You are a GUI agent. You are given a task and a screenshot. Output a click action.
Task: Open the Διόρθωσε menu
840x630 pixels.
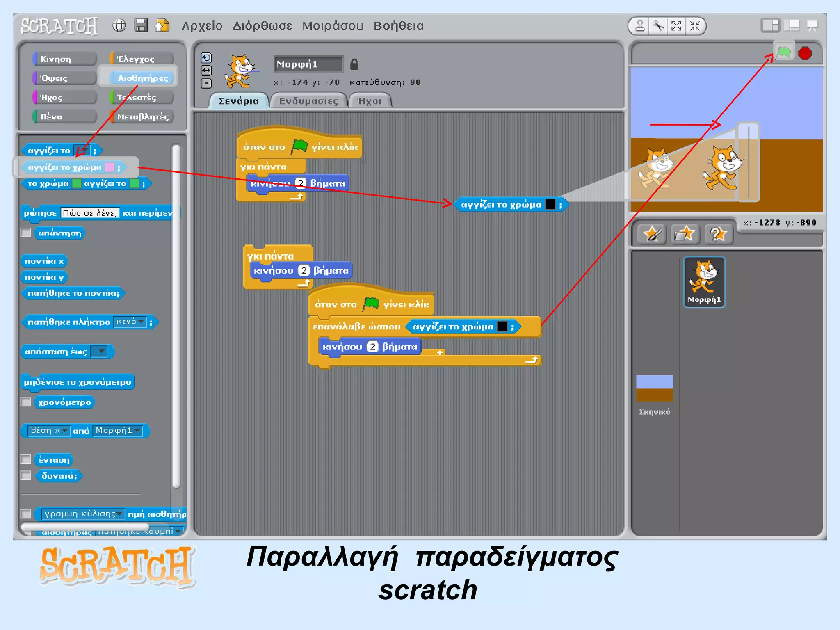click(x=262, y=25)
